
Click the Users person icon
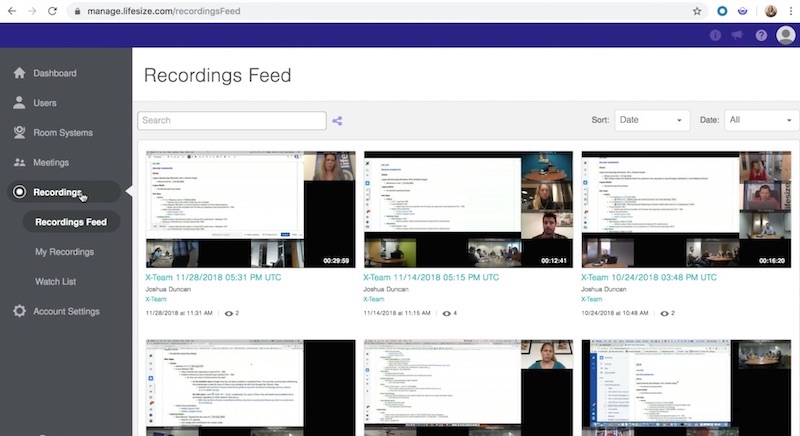20,103
